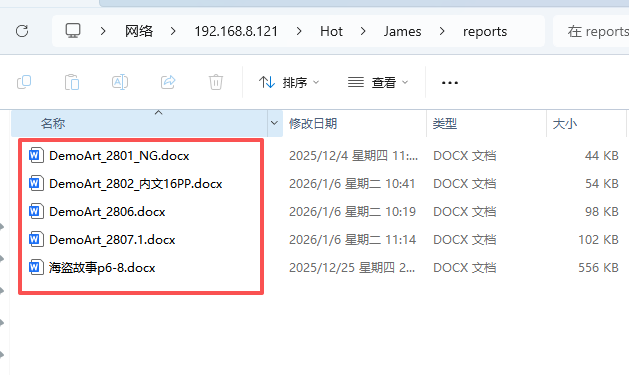The image size is (629, 375).
Task: Click the 44 KB size cell
Action: pyautogui.click(x=602, y=156)
